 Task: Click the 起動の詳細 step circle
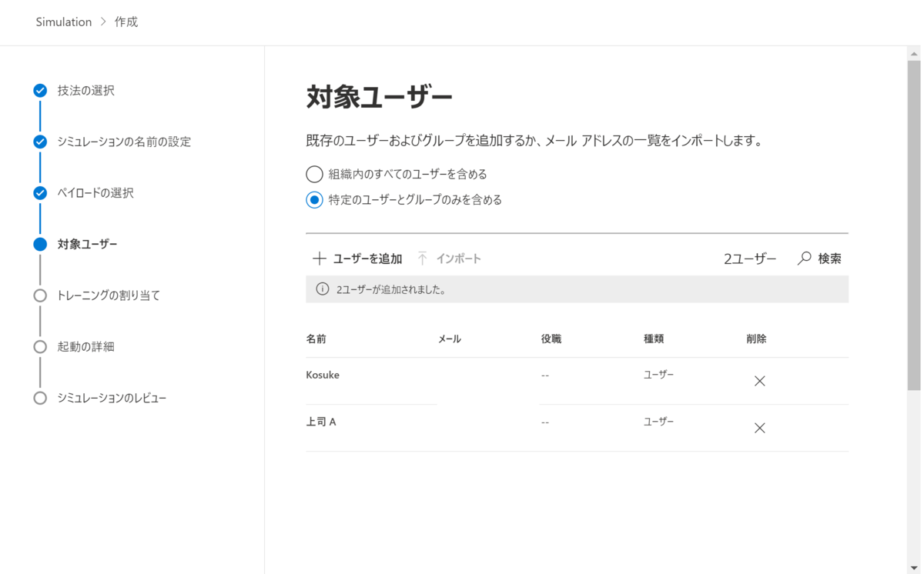click(39, 346)
